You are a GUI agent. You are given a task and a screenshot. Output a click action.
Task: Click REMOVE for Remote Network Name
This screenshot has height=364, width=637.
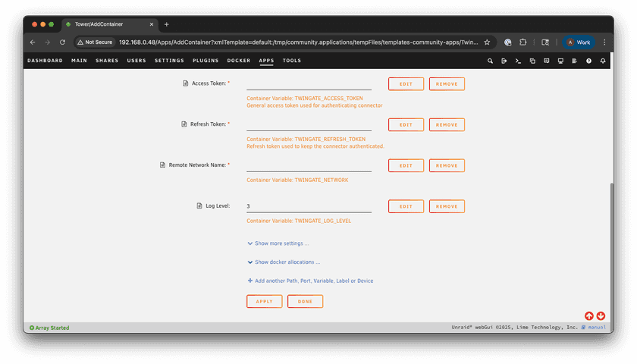click(447, 165)
